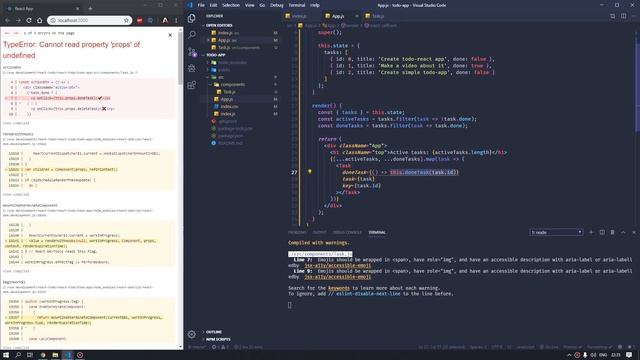This screenshot has height=360, width=640.
Task: Go forward in the browser
Action: click(18, 20)
